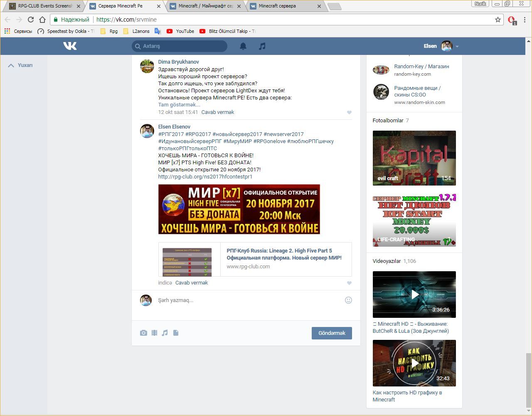Attach a video with film icon
The width and height of the screenshot is (532, 416).
154,333
